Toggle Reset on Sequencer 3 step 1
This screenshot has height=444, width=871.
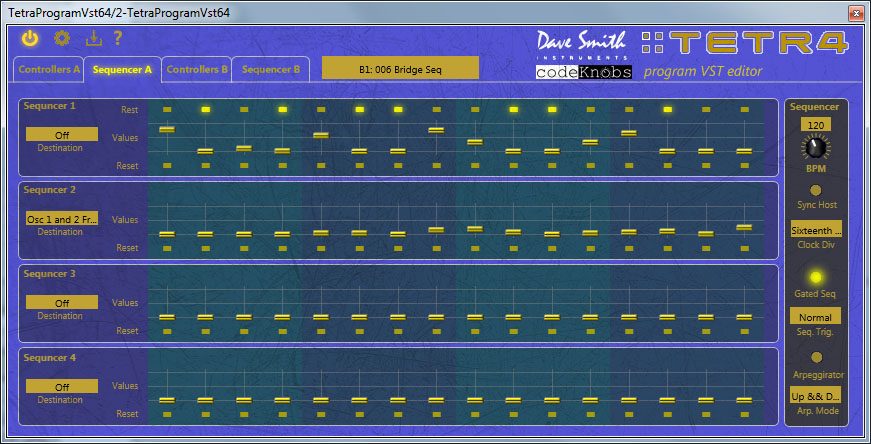167,331
